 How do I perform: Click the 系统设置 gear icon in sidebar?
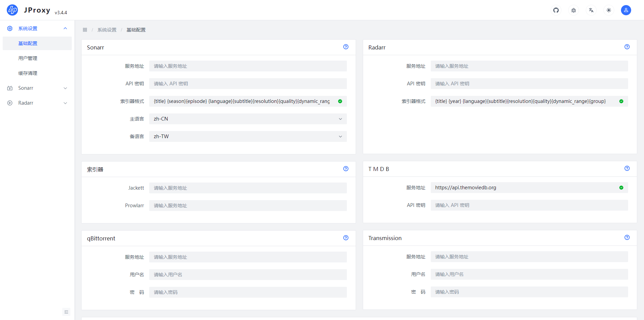pos(10,28)
